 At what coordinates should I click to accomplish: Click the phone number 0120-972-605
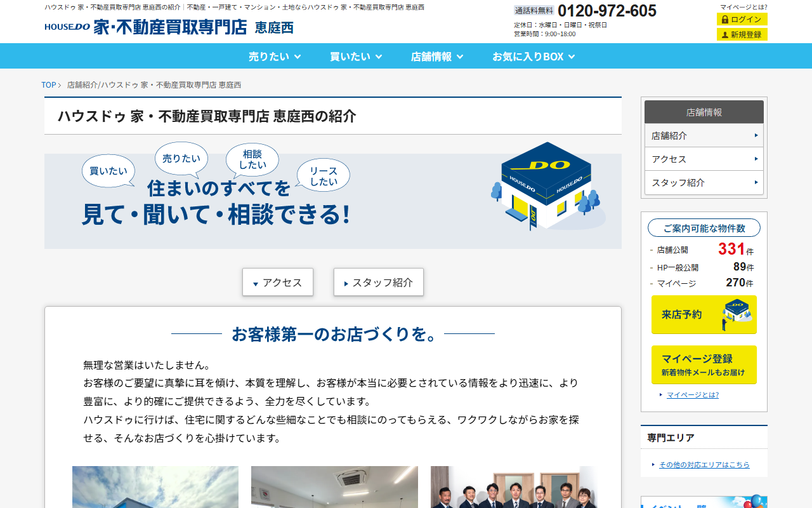(x=607, y=11)
